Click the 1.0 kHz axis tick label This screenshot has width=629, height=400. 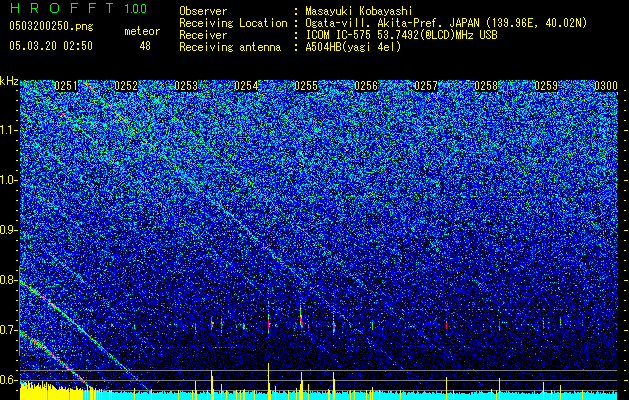(9, 180)
